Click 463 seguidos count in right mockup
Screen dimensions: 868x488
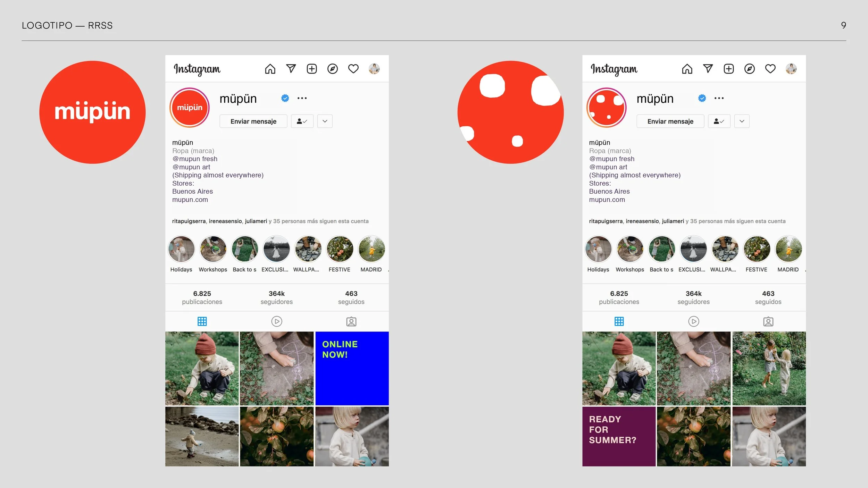click(768, 297)
